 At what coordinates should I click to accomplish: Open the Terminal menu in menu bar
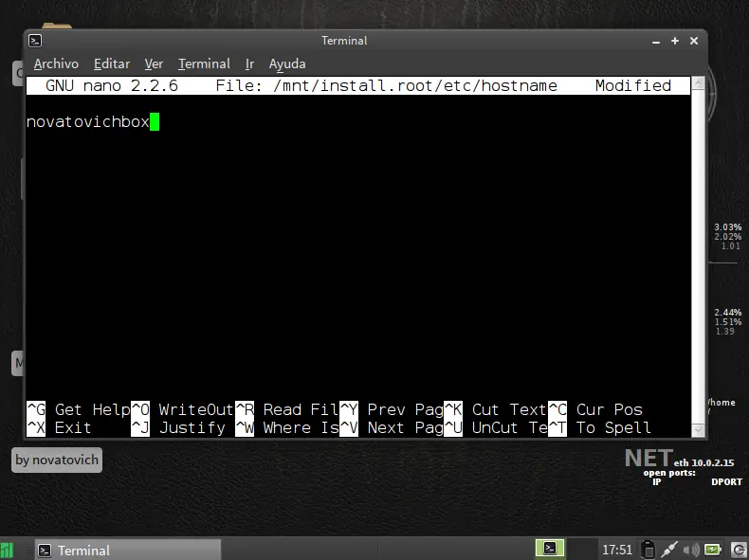coord(204,63)
